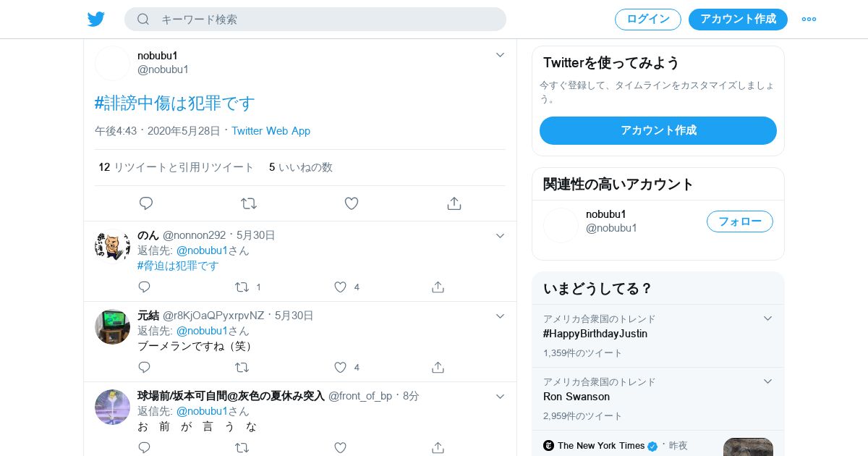This screenshot has width=868, height=456.
Task: Click the Twitter Web App link
Action: tap(271, 131)
